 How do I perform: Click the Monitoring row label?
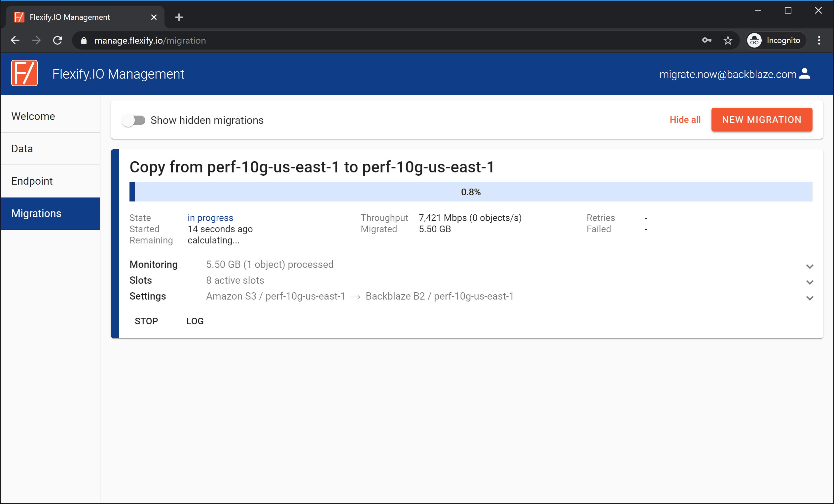(154, 264)
